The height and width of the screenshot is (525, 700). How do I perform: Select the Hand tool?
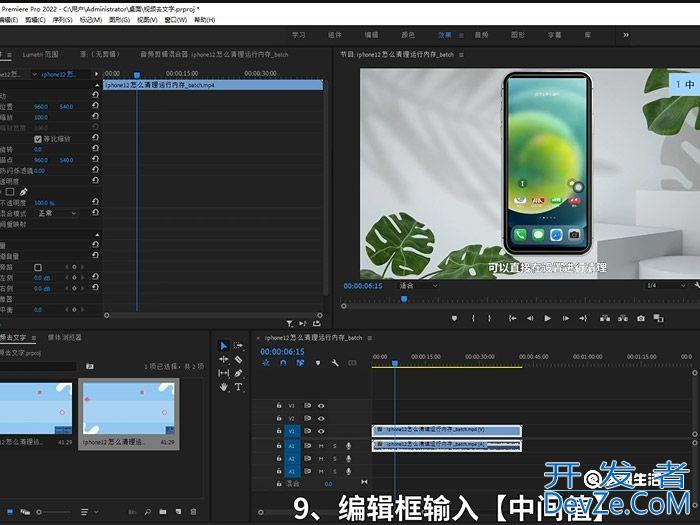[x=224, y=387]
